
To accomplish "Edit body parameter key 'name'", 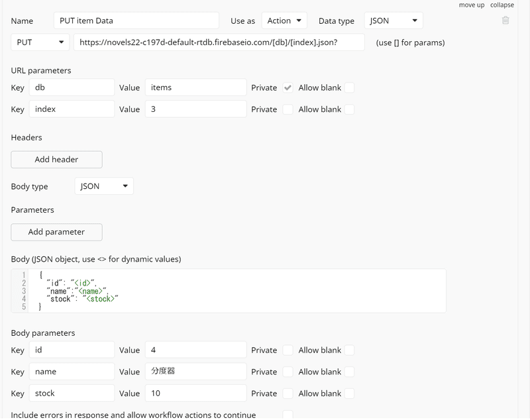I will coord(72,372).
